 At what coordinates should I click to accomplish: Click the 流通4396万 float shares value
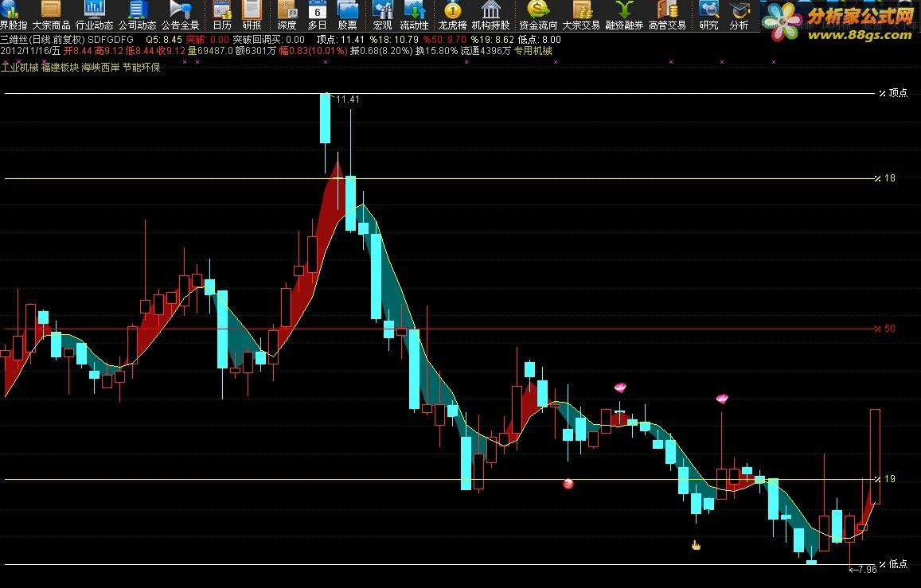click(x=486, y=51)
